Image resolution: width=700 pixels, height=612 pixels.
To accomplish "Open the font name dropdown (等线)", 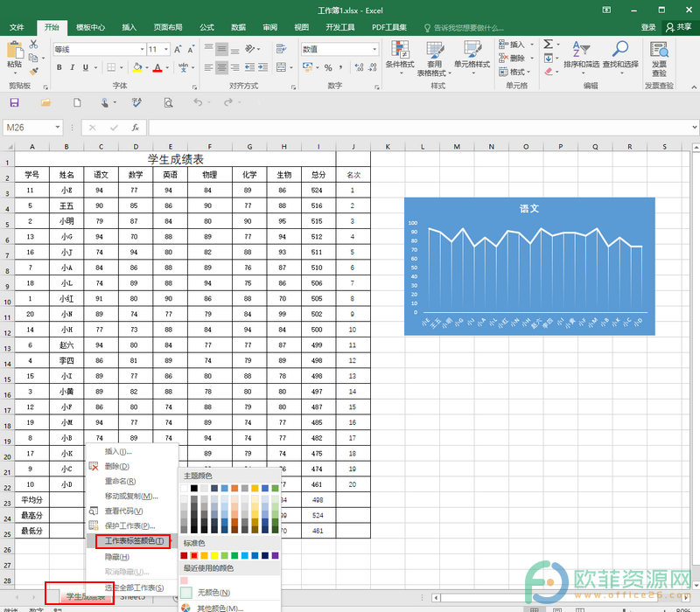I will tap(142, 49).
